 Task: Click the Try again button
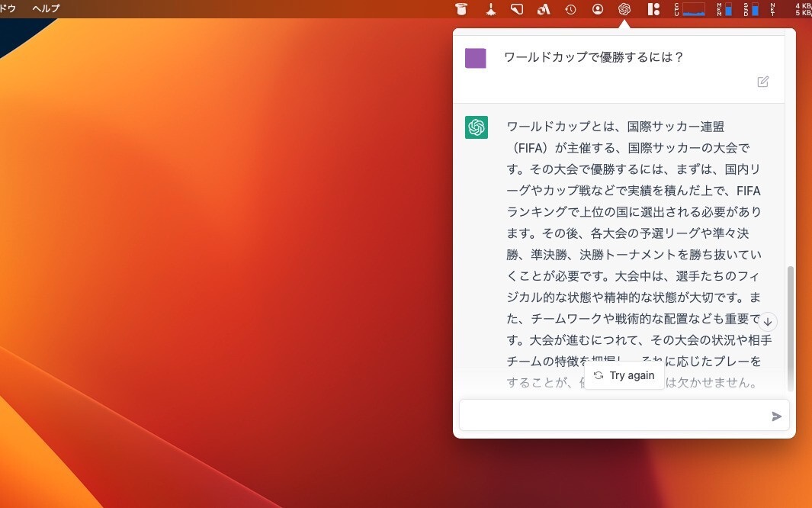point(624,375)
